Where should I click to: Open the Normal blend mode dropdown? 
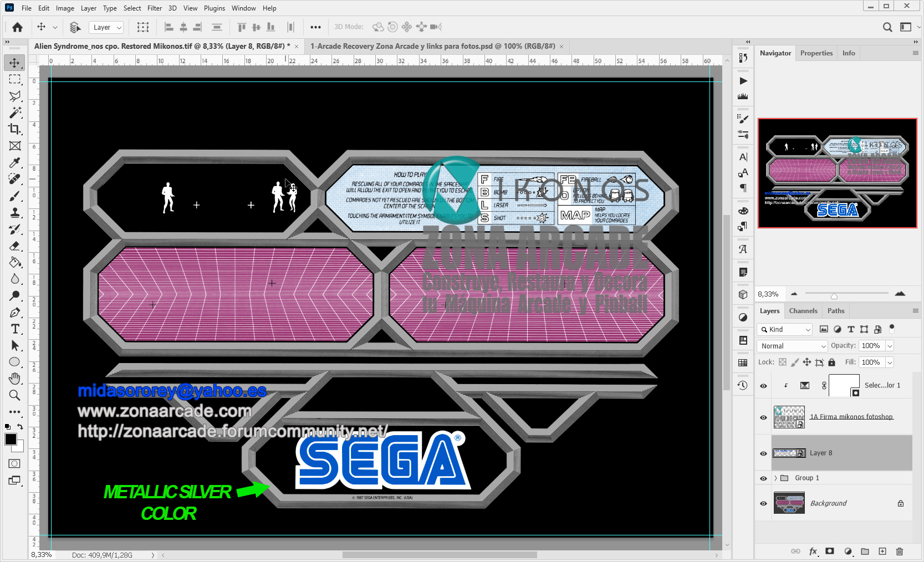pyautogui.click(x=792, y=345)
